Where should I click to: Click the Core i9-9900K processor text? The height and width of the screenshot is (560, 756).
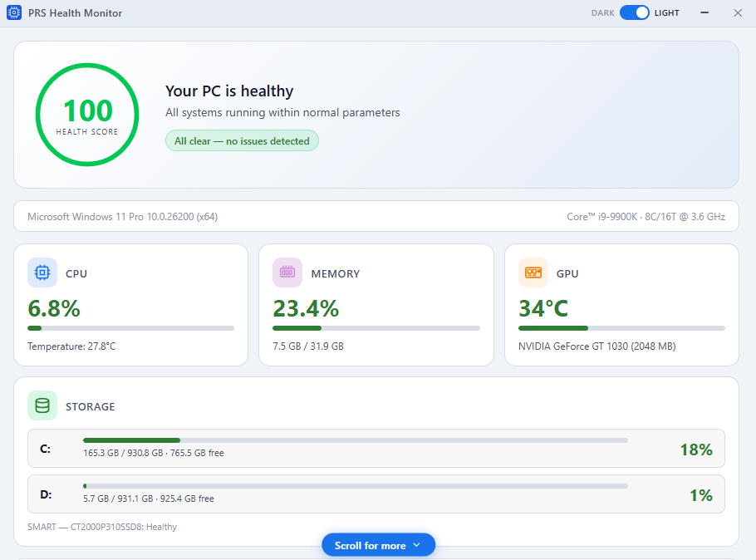pos(646,217)
